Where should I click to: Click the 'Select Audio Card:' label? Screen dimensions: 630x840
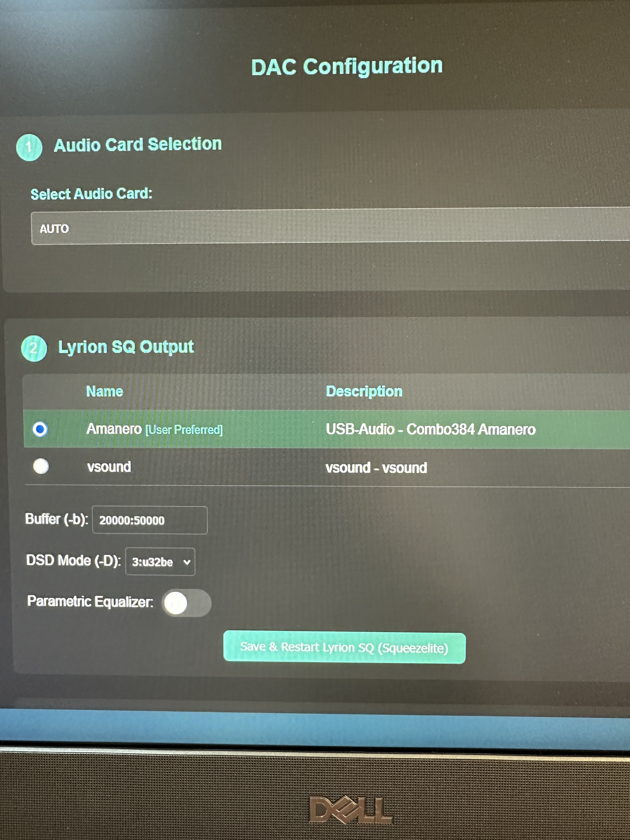pyautogui.click(x=91, y=194)
